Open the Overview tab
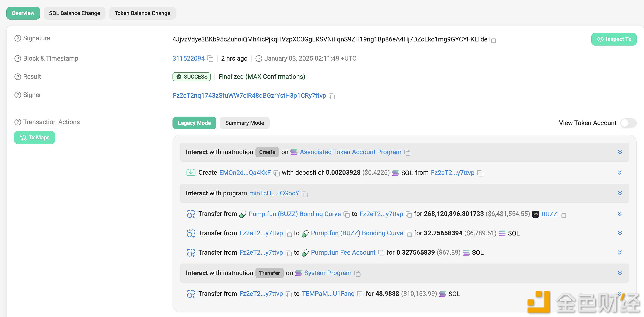This screenshot has width=644, height=317. click(x=23, y=13)
